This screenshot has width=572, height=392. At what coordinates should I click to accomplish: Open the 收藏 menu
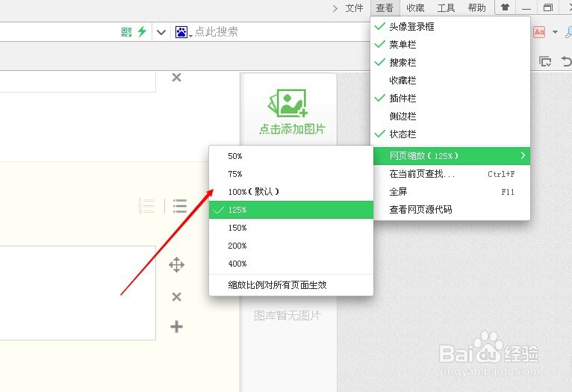point(415,8)
